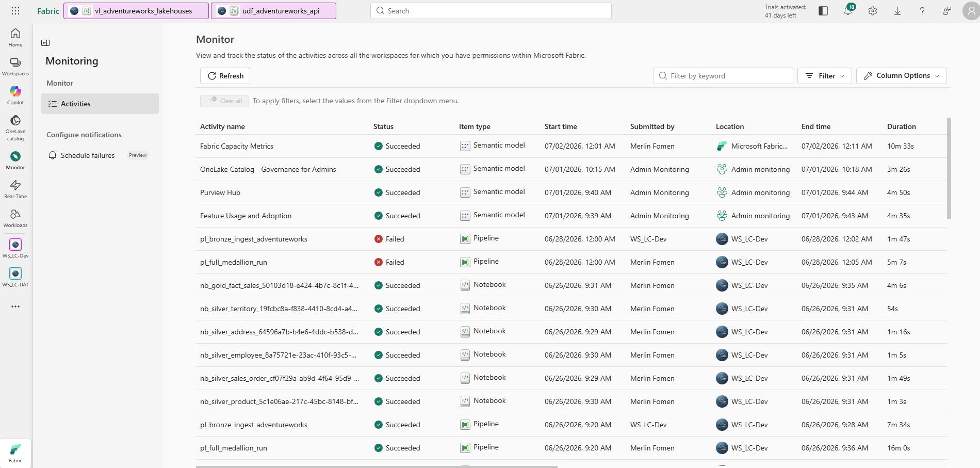Screen dimensions: 980x468
Task: Click the Trials activated 41 days left text
Action: tap(786, 11)
